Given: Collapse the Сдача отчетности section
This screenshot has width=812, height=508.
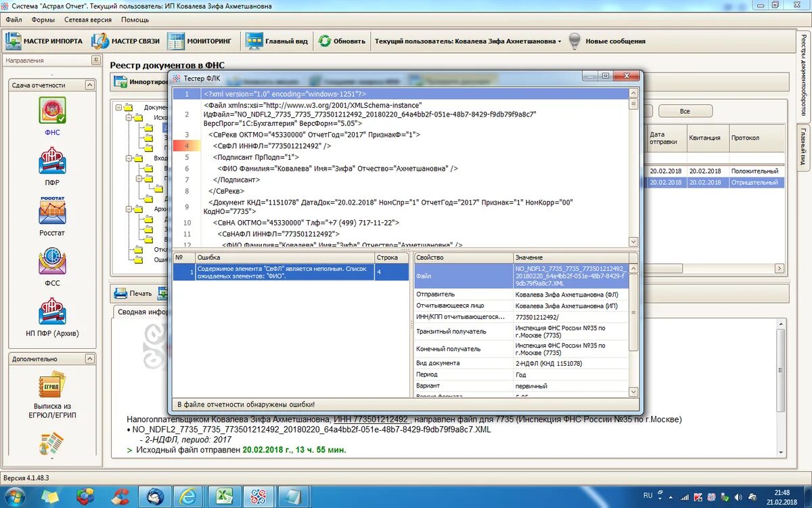Looking at the screenshot, I should click(90, 85).
